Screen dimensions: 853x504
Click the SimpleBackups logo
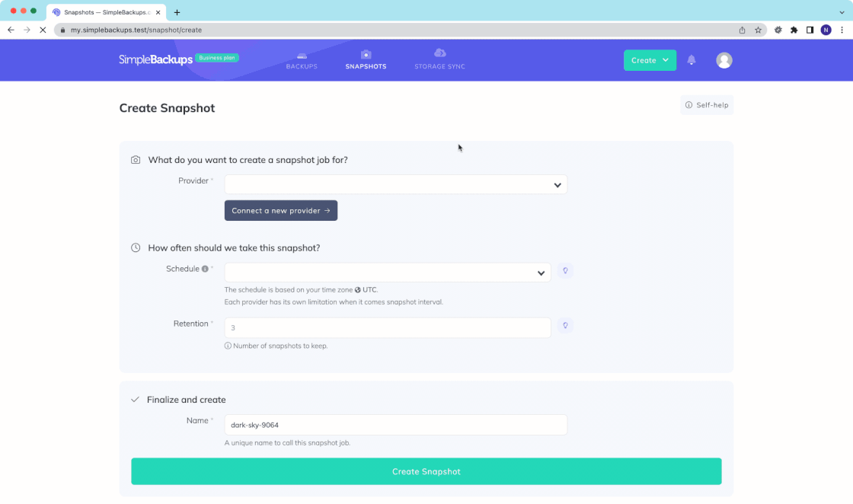click(155, 60)
